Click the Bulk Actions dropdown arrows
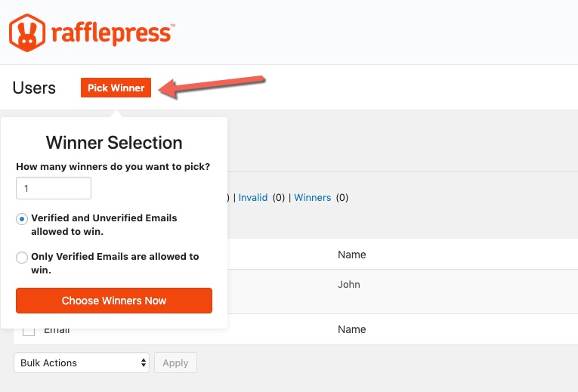The image size is (578, 392). coord(144,363)
